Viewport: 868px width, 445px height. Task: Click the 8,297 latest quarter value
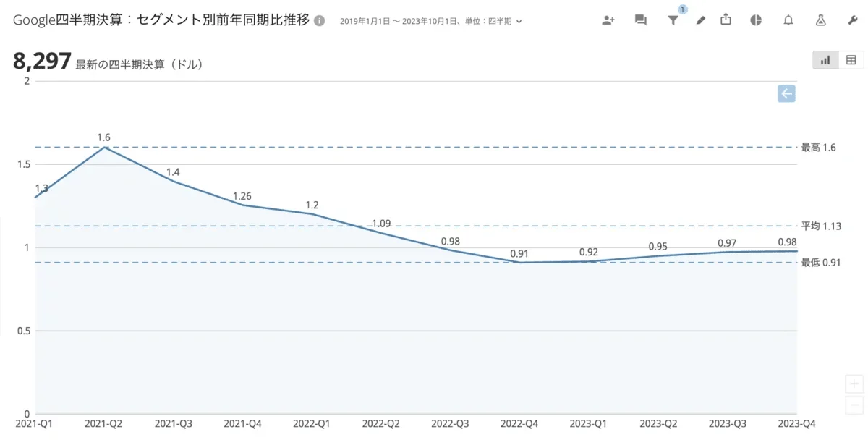click(x=42, y=62)
